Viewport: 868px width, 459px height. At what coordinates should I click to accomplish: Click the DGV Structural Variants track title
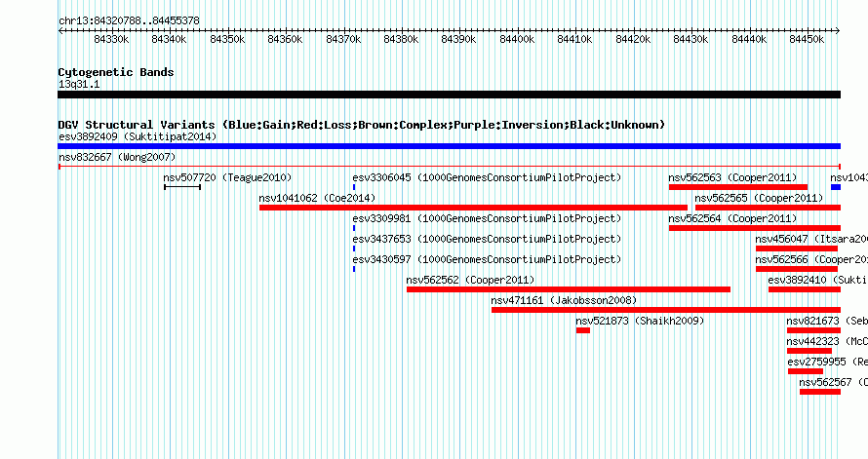(361, 125)
